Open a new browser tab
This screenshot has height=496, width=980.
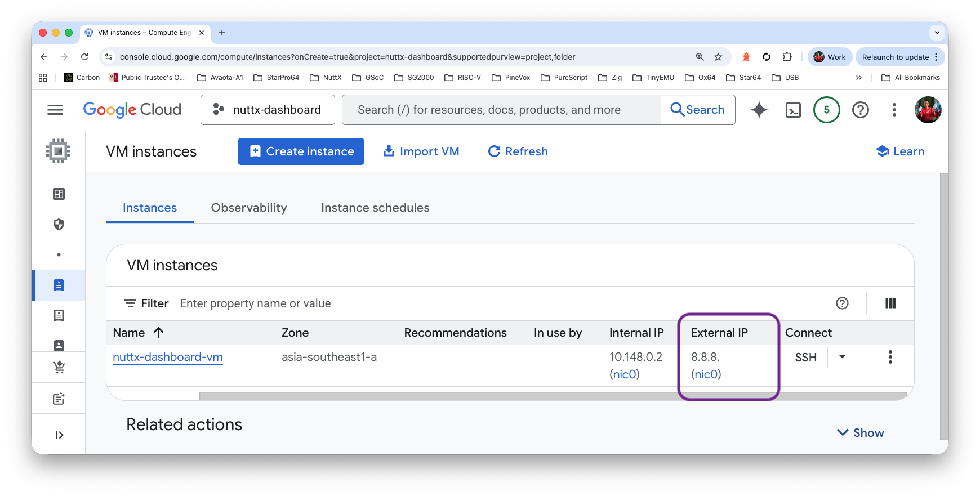click(222, 33)
